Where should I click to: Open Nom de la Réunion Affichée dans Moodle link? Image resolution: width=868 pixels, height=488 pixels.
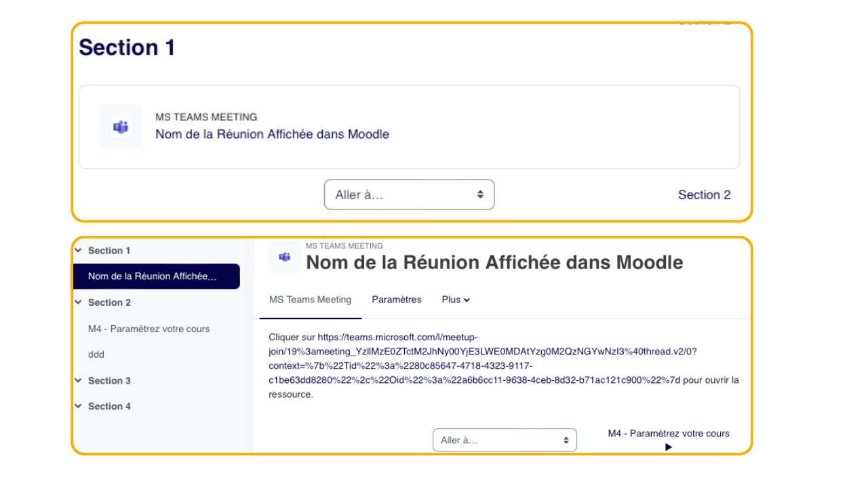coord(272,134)
